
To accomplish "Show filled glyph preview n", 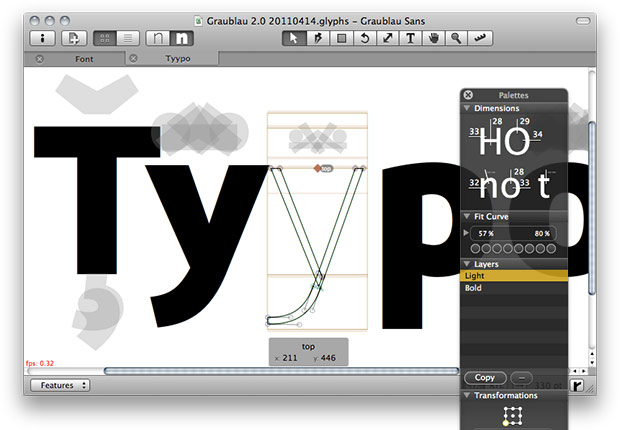I will (181, 38).
